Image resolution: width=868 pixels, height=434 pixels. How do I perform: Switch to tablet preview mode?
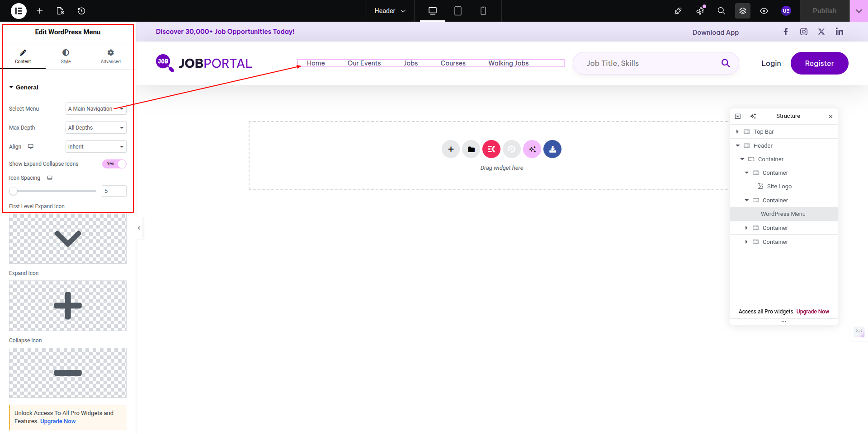pyautogui.click(x=458, y=11)
